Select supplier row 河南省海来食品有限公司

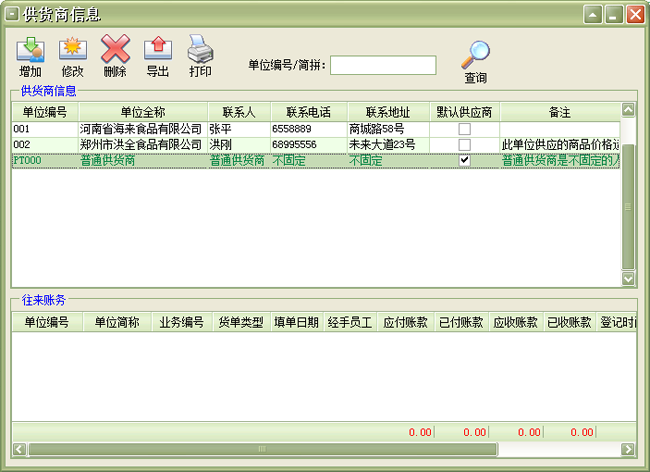pos(141,129)
